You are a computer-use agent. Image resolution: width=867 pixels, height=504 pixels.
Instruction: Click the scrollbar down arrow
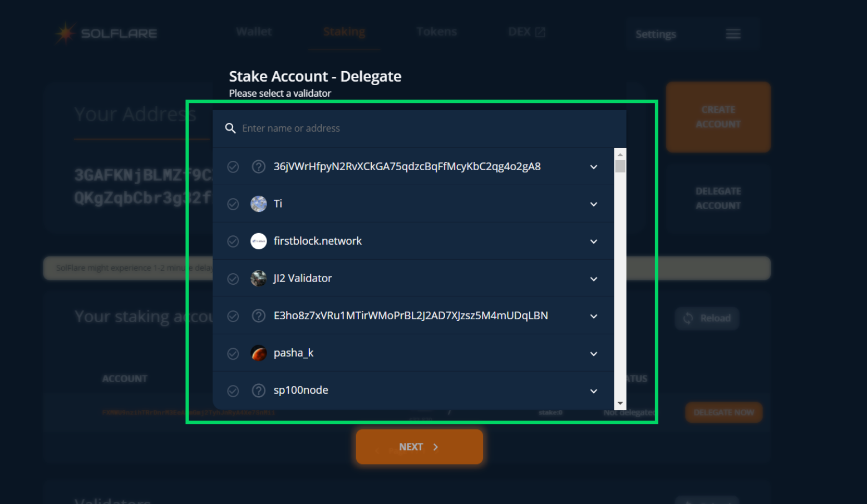tap(620, 403)
